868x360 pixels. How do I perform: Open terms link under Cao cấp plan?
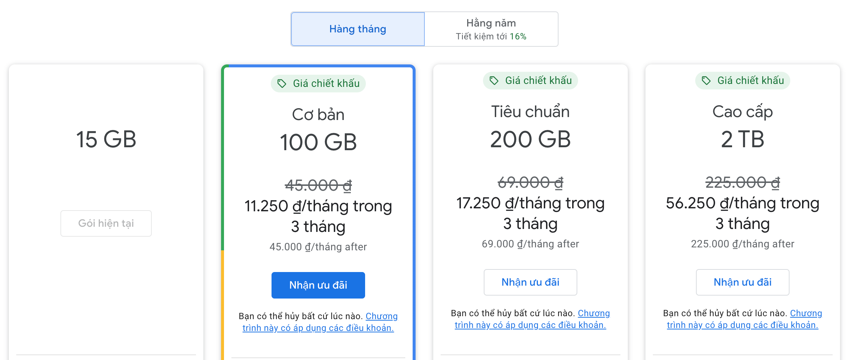(x=742, y=325)
